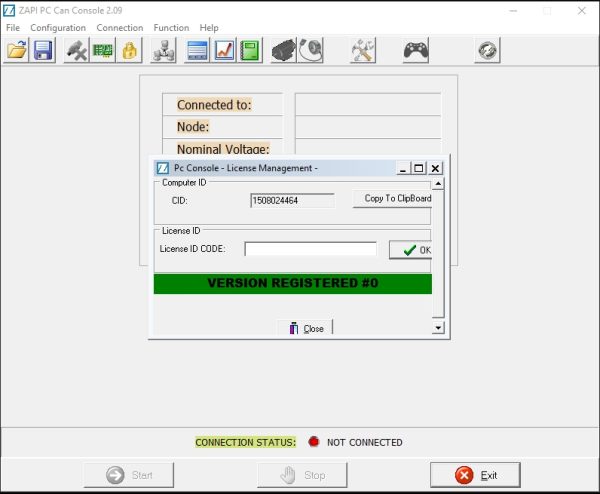Click the wrench and screwdriver configuration icon

(x=76, y=50)
